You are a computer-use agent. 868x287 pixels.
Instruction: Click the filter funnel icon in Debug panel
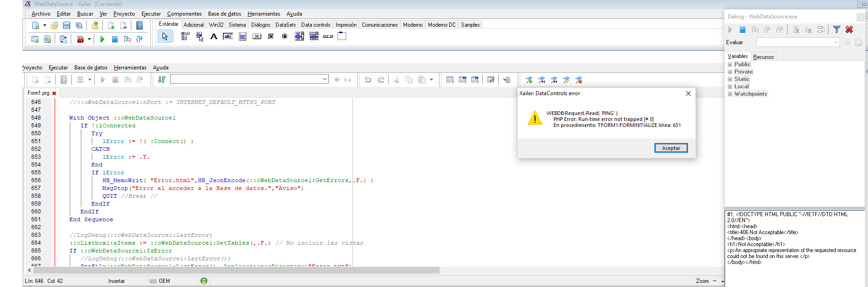coord(837,29)
